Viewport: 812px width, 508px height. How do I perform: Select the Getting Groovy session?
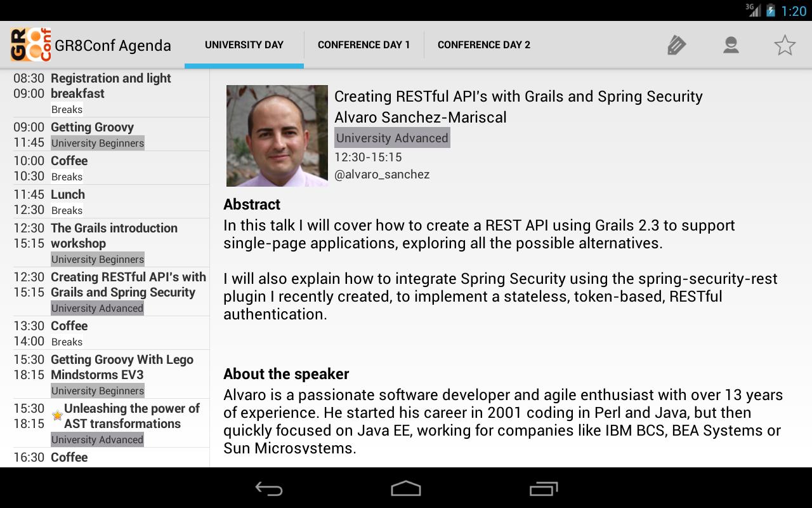pyautogui.click(x=105, y=134)
